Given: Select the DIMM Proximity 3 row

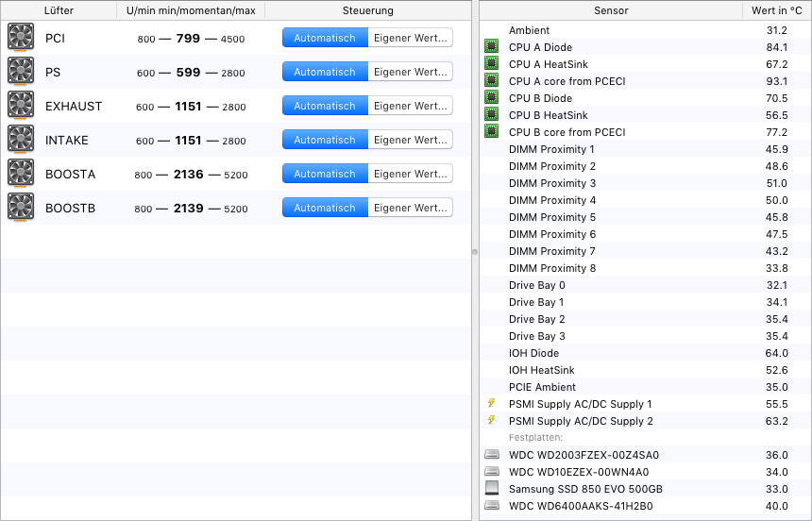Looking at the screenshot, I should click(x=646, y=183).
